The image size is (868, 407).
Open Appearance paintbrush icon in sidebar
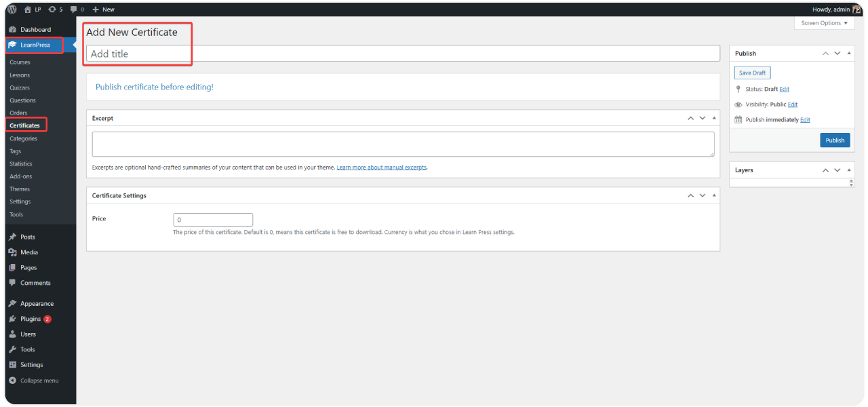12,304
